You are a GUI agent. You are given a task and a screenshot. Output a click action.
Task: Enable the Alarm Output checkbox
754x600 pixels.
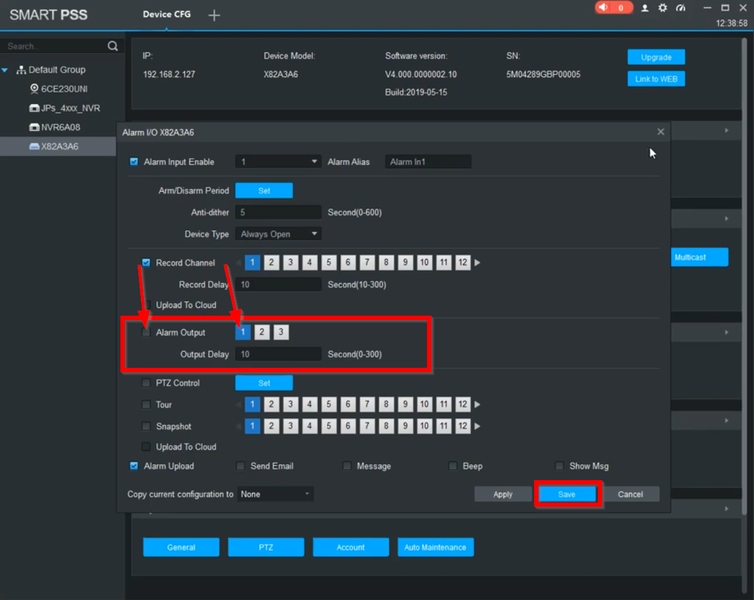click(x=147, y=332)
